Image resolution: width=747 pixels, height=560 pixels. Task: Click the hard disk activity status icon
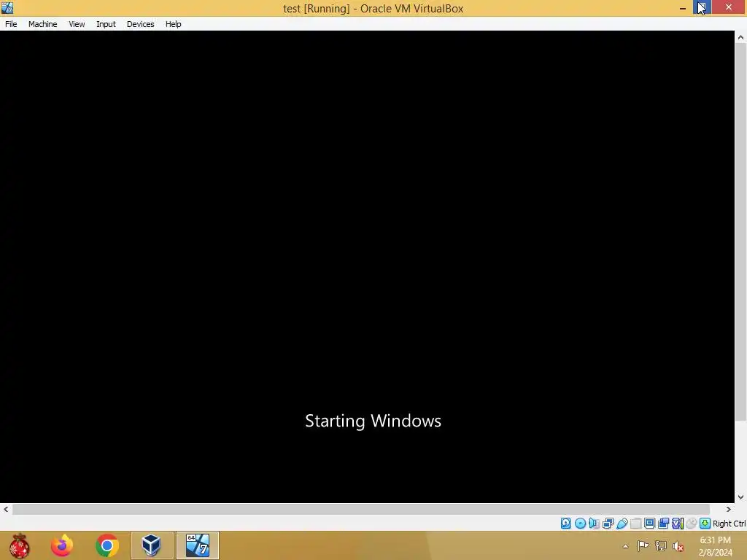click(x=565, y=524)
